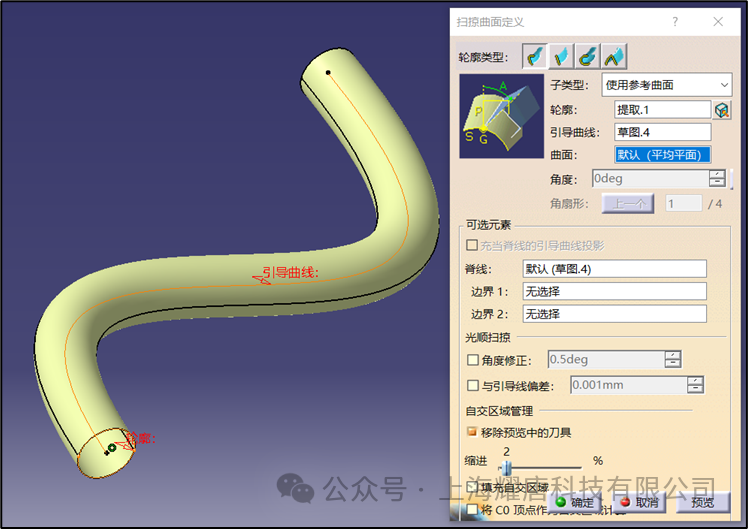Click the 0.001mm field spinner arrows
This screenshot has width=748, height=529.
(696, 385)
